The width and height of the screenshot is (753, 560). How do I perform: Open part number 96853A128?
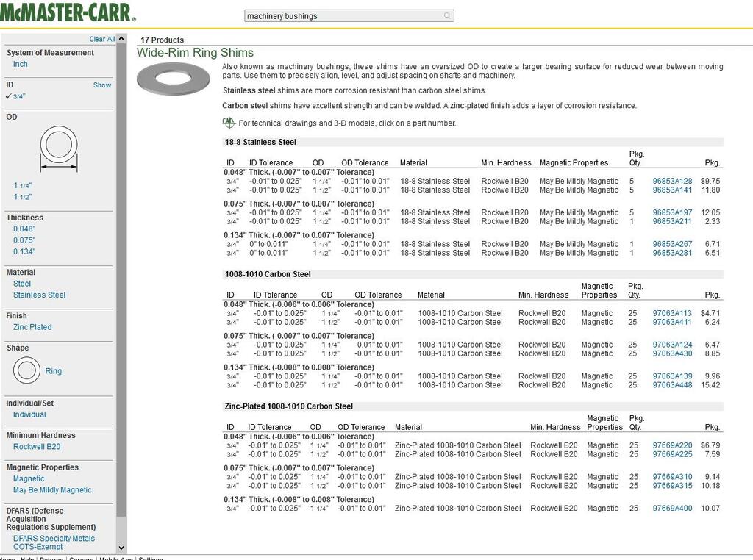[x=672, y=181]
